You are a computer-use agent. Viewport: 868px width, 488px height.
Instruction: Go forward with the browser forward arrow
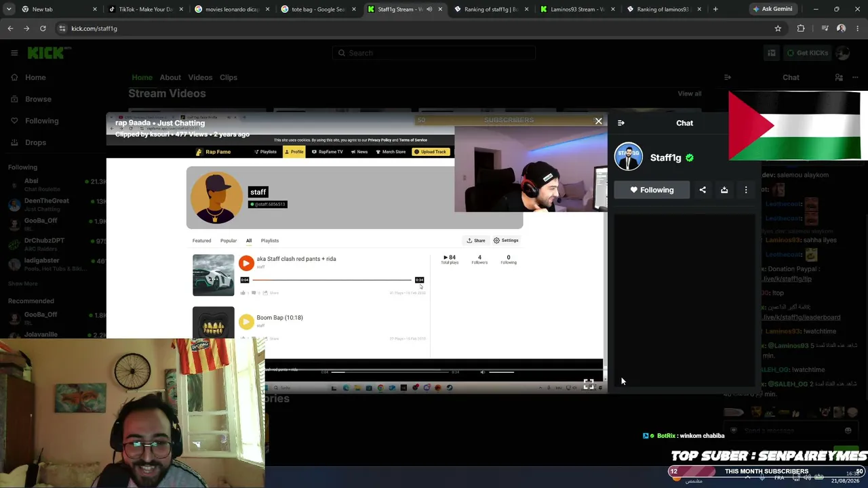(x=26, y=28)
